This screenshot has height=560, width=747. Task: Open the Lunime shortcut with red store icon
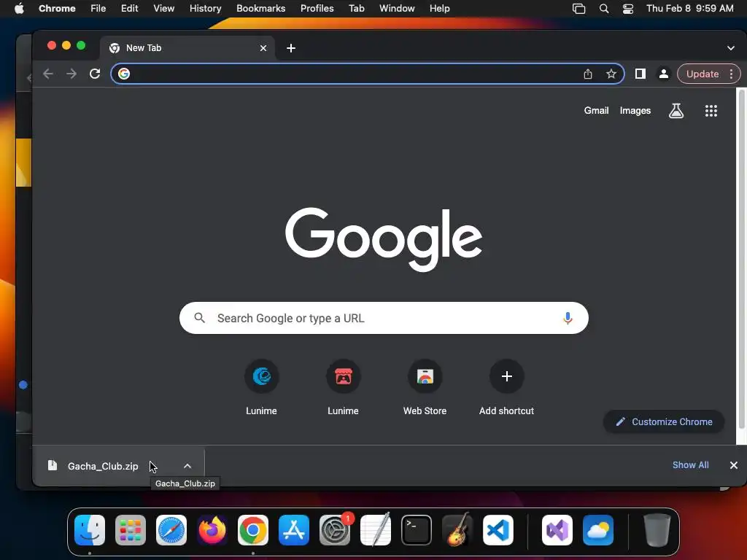(x=343, y=377)
